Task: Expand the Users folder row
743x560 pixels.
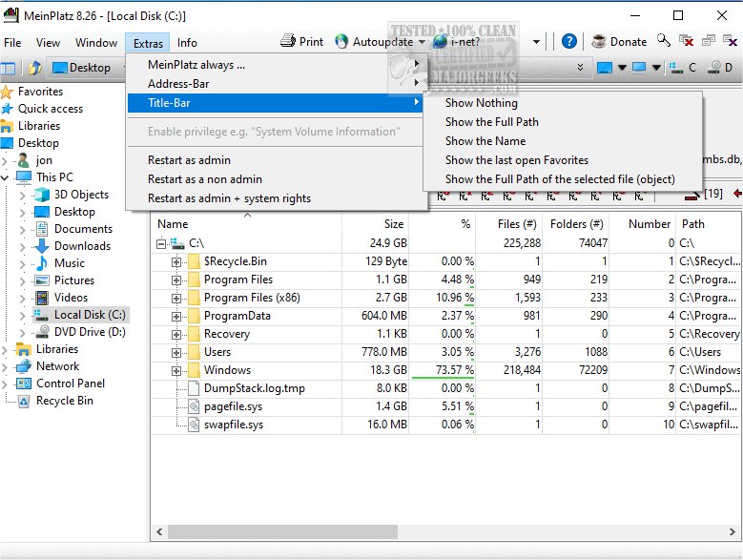Action: pos(176,353)
